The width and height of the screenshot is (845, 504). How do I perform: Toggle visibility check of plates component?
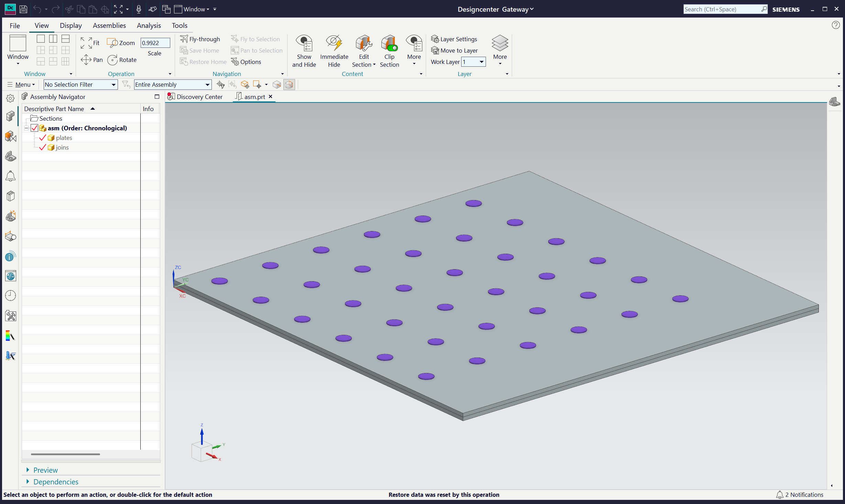coord(43,138)
